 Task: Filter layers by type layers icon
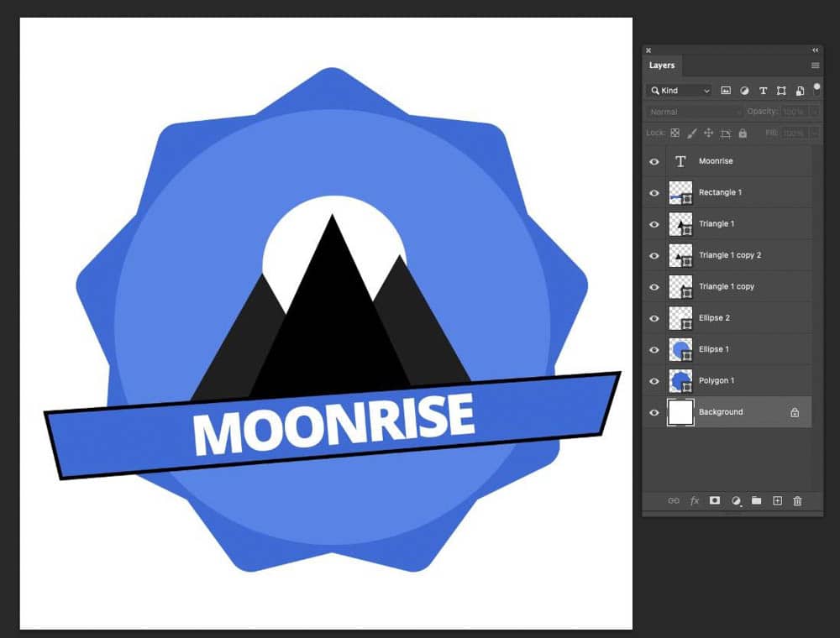[763, 91]
